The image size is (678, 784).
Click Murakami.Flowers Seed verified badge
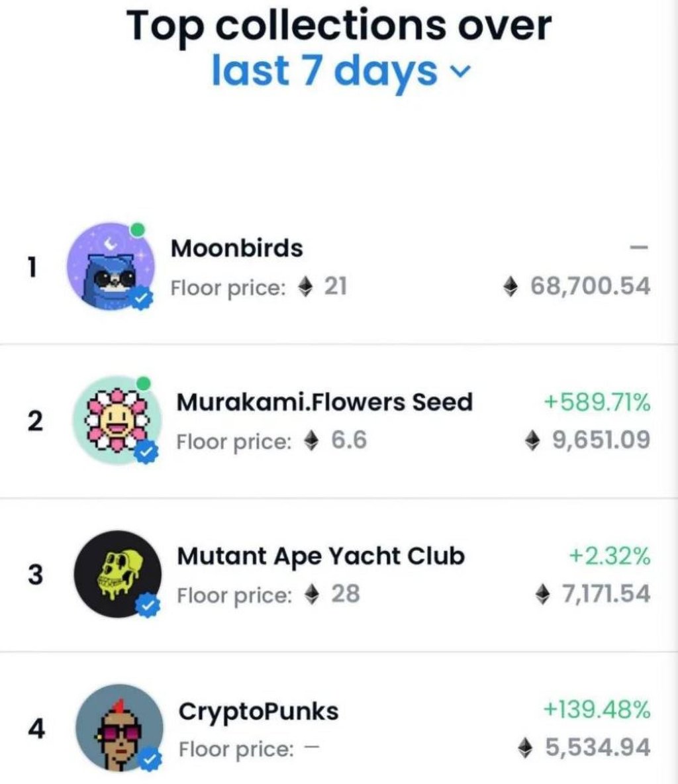click(148, 452)
